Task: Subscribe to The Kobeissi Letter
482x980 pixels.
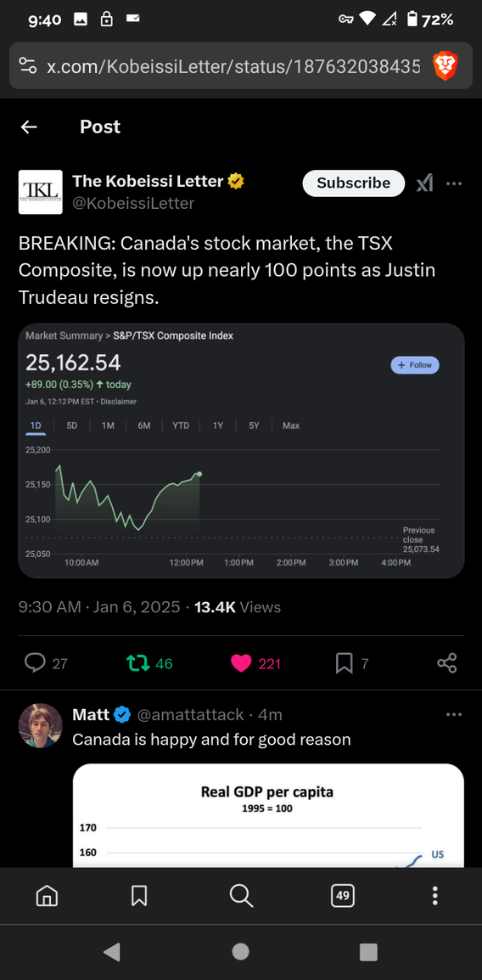Action: pyautogui.click(x=353, y=183)
